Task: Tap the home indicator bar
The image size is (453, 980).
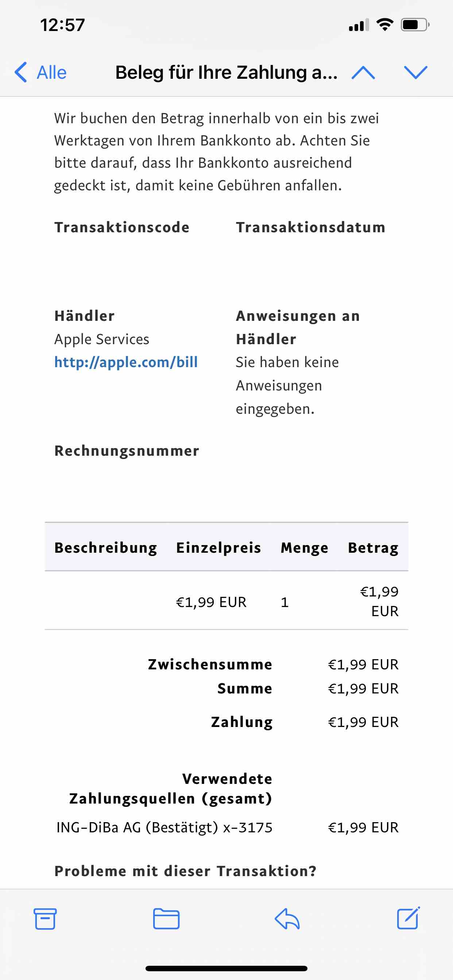Action: [226, 968]
